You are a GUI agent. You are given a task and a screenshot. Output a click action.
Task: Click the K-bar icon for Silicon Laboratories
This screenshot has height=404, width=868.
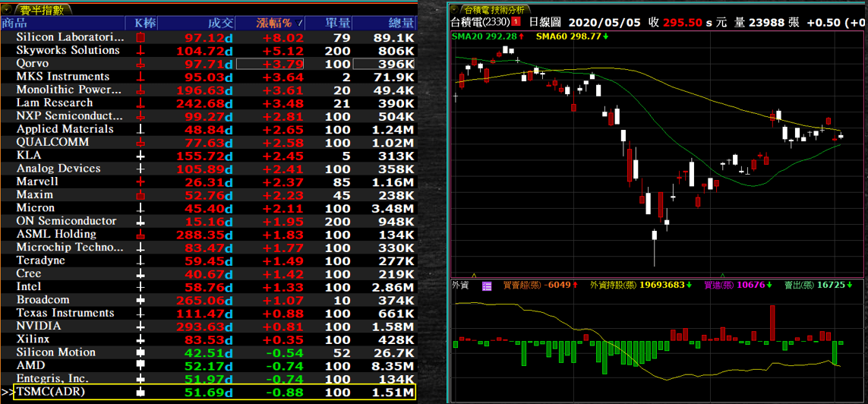[x=140, y=38]
